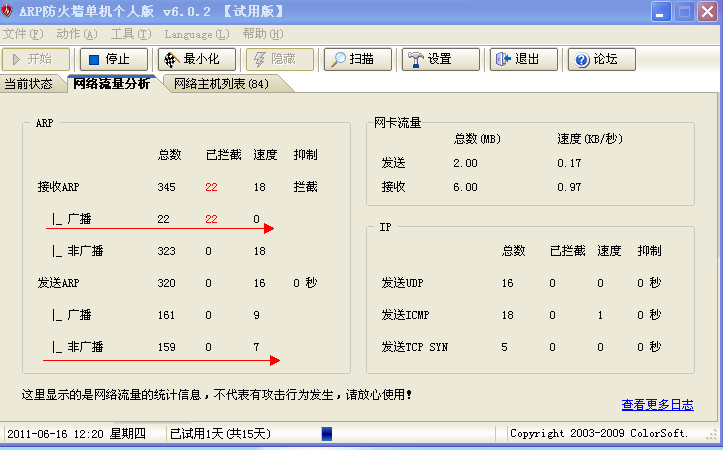Click the 已试用1天 (共15天) status text
723x450 pixels.
[220, 433]
